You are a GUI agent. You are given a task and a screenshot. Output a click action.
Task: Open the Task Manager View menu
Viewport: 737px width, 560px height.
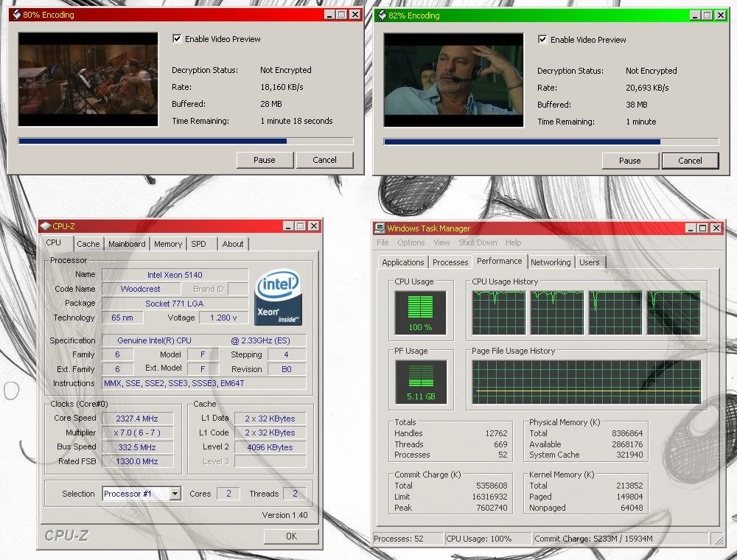(441, 242)
